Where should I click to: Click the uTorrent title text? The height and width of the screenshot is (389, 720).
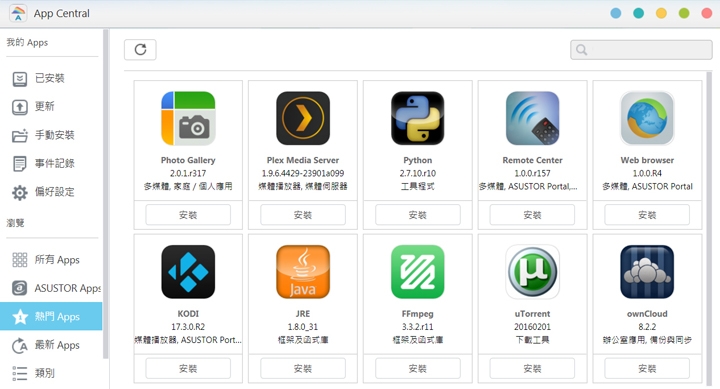coord(533,314)
